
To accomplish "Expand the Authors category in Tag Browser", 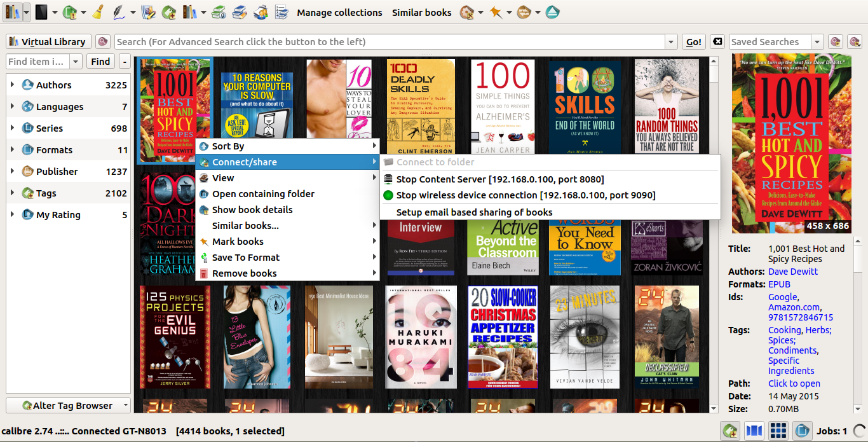I will tap(12, 85).
